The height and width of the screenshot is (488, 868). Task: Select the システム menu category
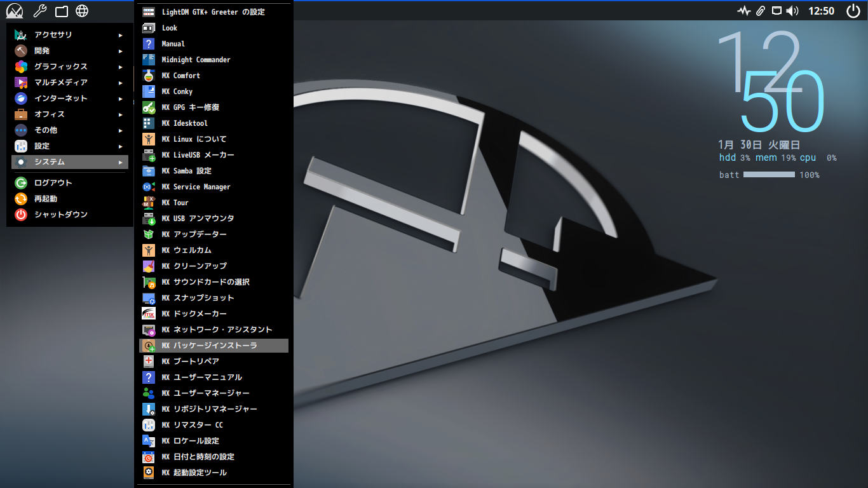pos(70,162)
